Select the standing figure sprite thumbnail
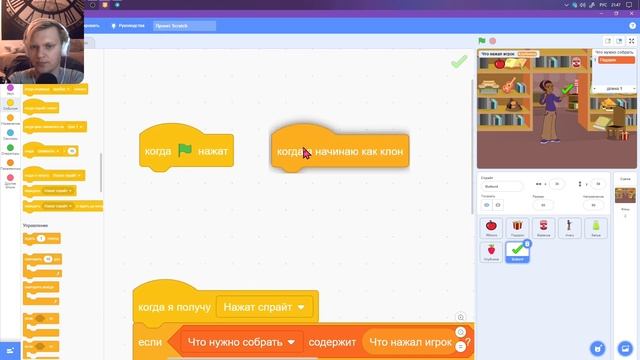Screen dimensions: 640x360 [569, 228]
